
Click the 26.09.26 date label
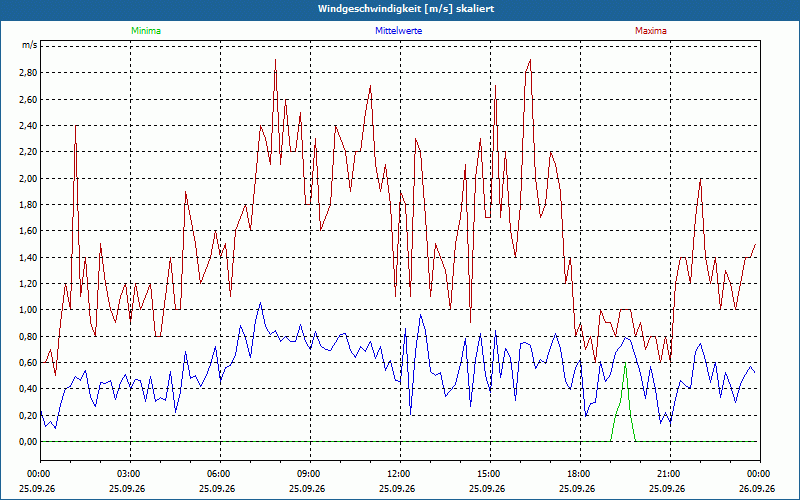point(757,488)
